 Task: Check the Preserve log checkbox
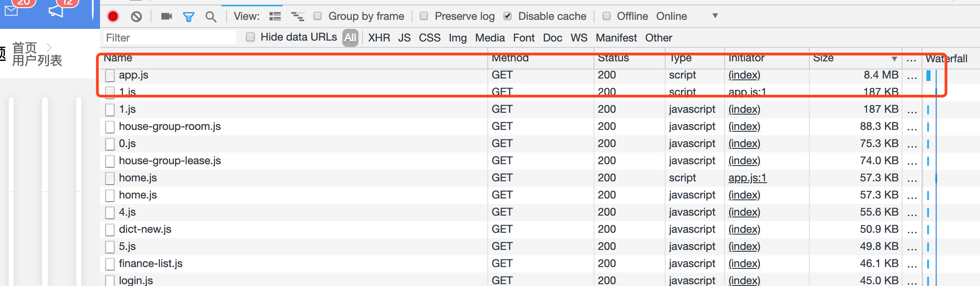424,16
